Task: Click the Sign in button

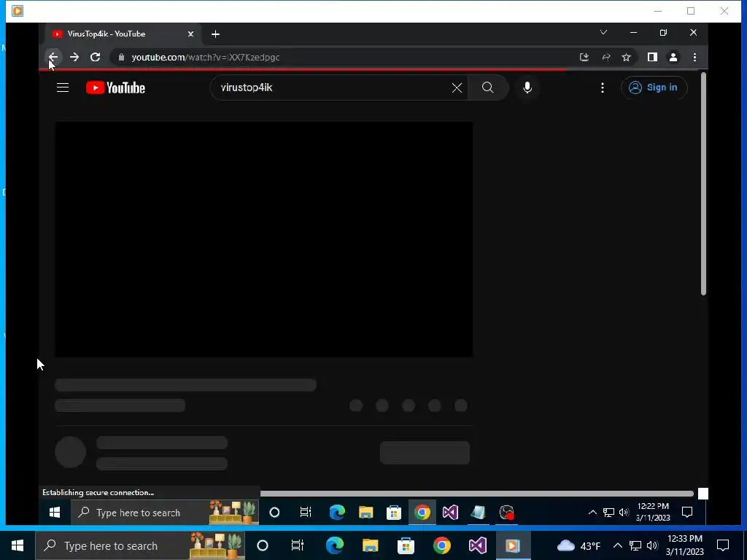Action: click(x=654, y=87)
